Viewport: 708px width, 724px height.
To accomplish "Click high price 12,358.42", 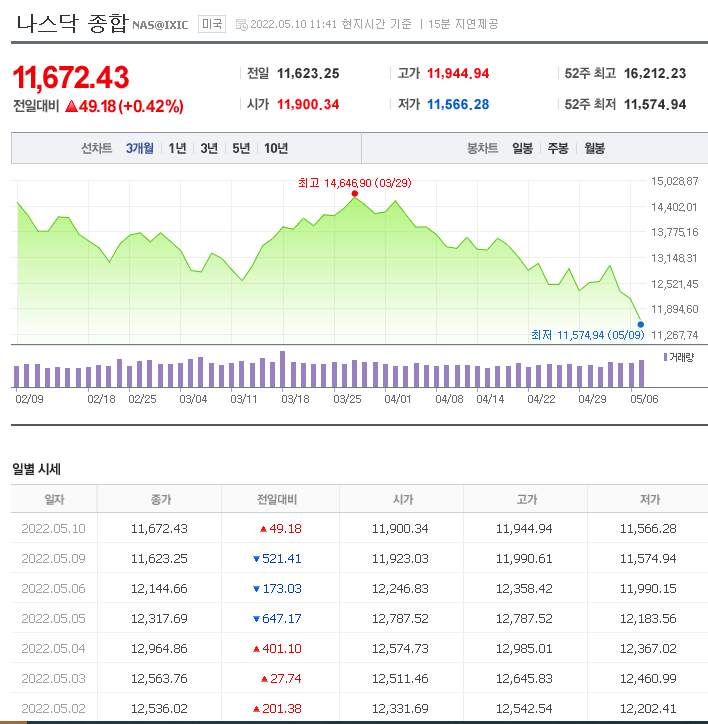I will 524,588.
